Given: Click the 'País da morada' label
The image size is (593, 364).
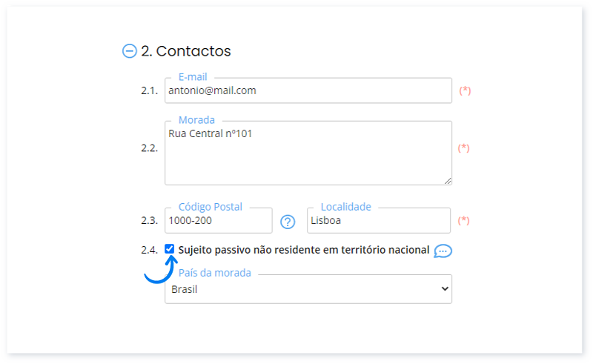Looking at the screenshot, I should click(x=215, y=273).
